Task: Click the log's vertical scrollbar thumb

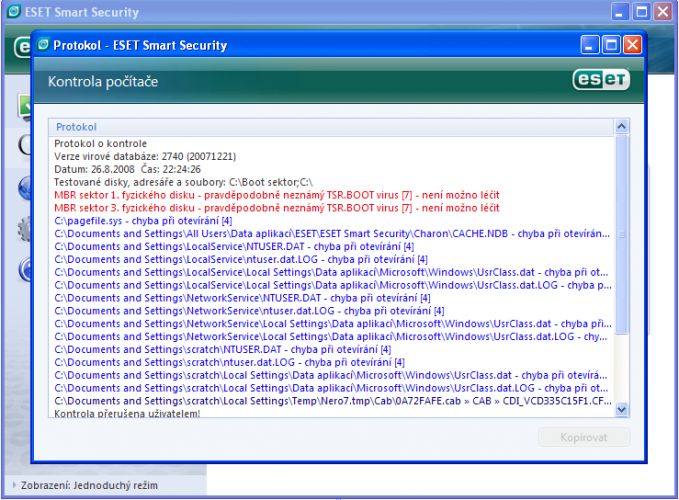Action: [621, 234]
